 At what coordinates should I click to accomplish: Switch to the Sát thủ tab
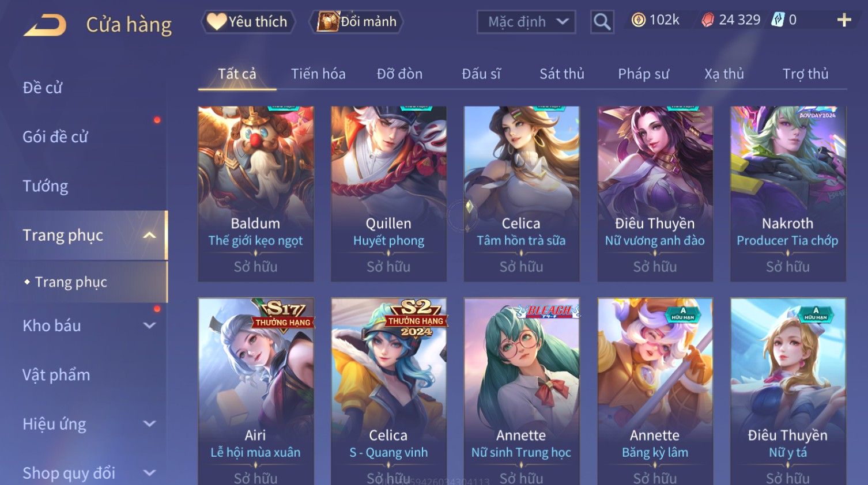[x=562, y=74]
